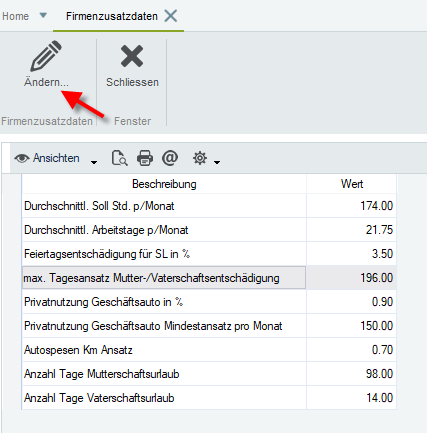This screenshot has width=427, height=433.
Task: Select the Autospesen Km Ansatz row
Action: 209,350
